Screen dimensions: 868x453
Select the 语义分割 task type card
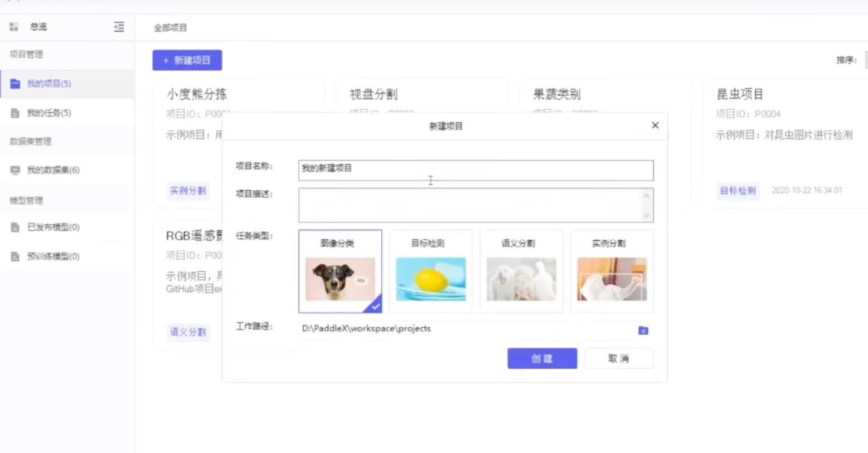pos(521,271)
